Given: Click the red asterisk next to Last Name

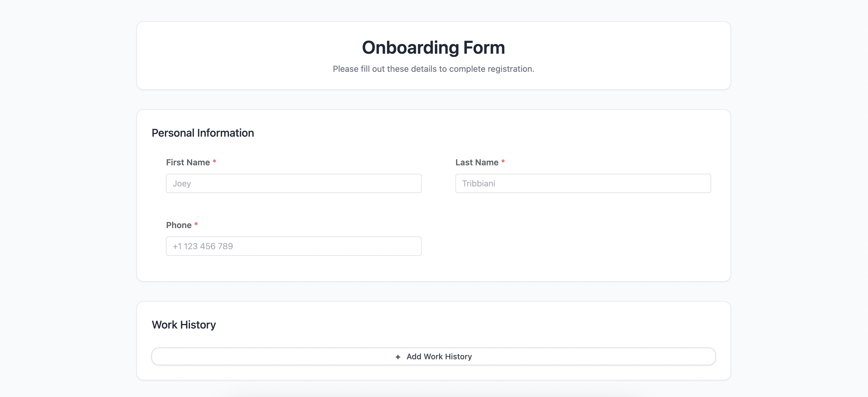Looking at the screenshot, I should [x=503, y=162].
